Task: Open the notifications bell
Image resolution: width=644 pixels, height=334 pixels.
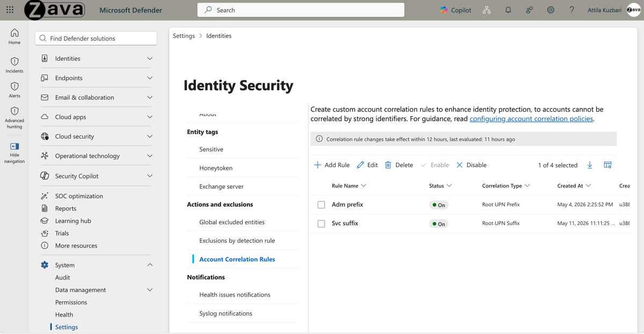Action: coord(508,10)
